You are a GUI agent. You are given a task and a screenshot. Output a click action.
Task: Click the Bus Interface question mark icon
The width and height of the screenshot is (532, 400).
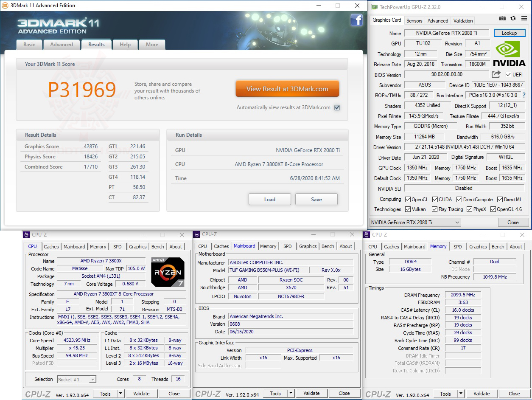(x=524, y=95)
